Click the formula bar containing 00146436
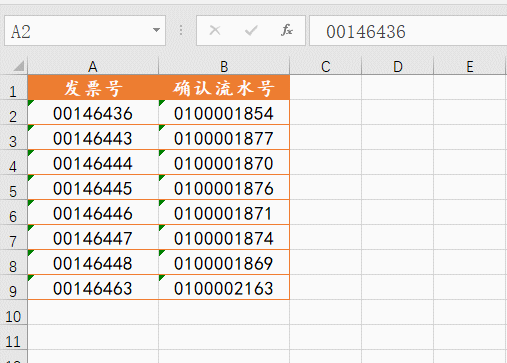 tap(408, 31)
